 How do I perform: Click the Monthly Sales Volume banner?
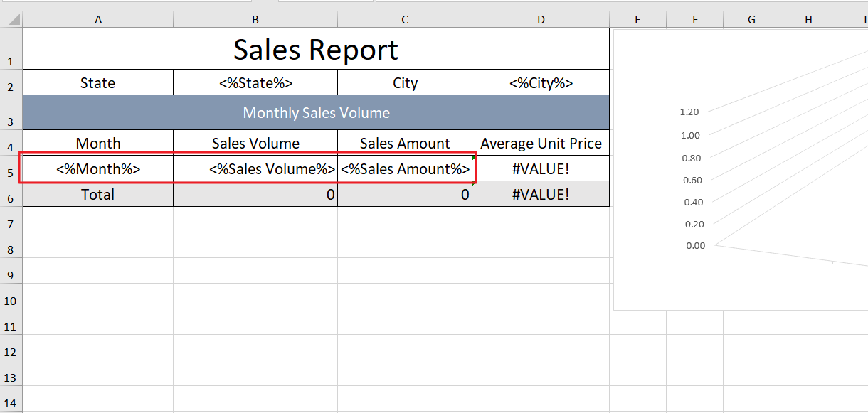coord(315,113)
